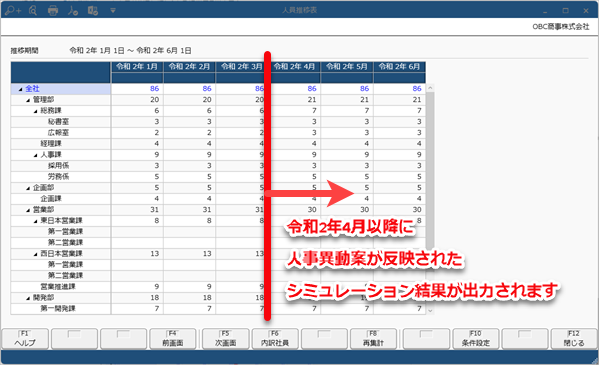599x365 pixels.
Task: Click 西日本営業課 value 13 in 1月 column
Action: (154, 254)
